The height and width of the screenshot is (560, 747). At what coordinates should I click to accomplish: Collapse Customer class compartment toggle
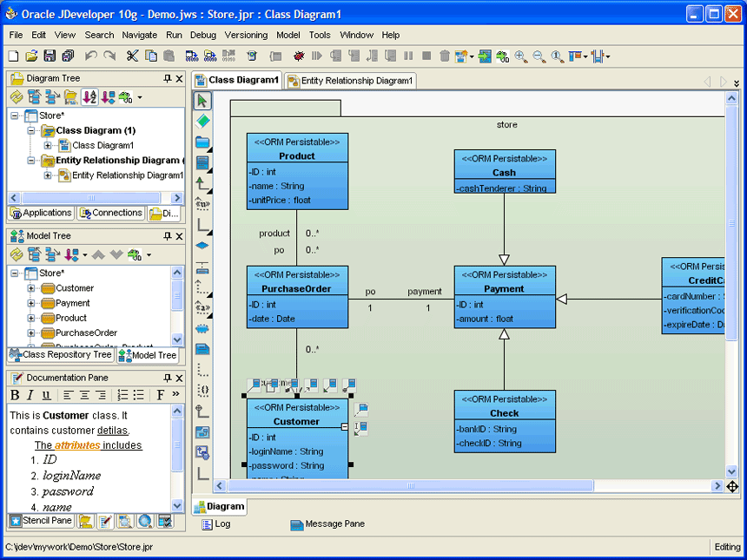pyautogui.click(x=345, y=426)
